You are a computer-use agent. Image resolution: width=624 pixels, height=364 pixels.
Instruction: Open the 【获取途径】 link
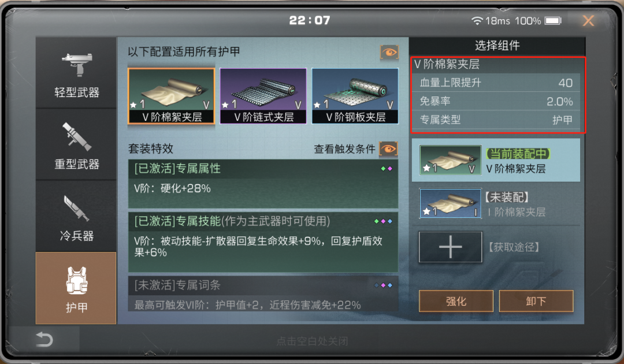(x=514, y=247)
